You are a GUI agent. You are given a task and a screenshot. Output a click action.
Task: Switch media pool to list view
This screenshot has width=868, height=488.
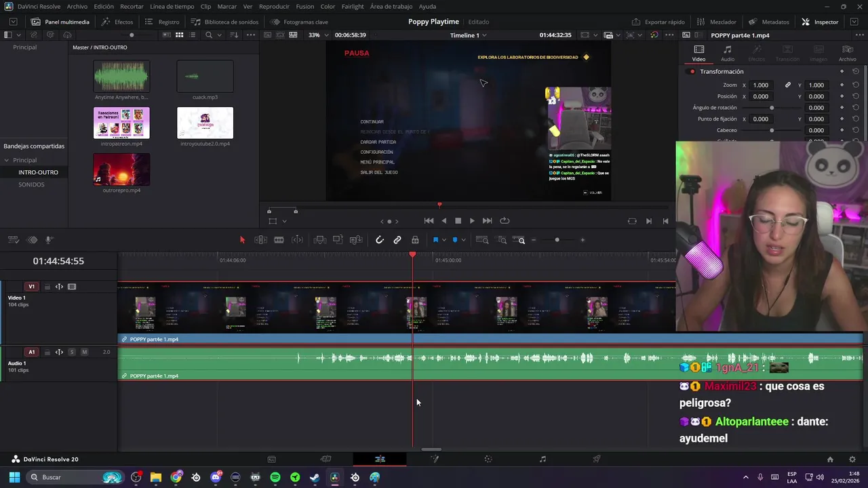click(x=193, y=35)
